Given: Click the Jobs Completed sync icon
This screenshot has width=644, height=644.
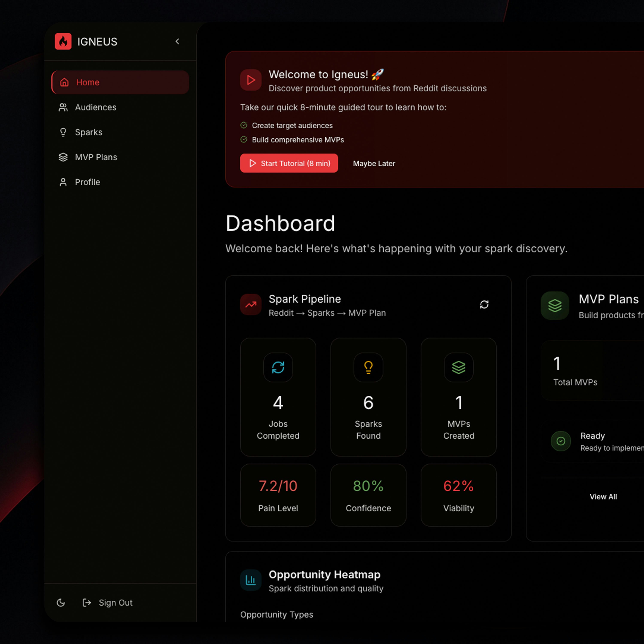Looking at the screenshot, I should click(x=278, y=367).
